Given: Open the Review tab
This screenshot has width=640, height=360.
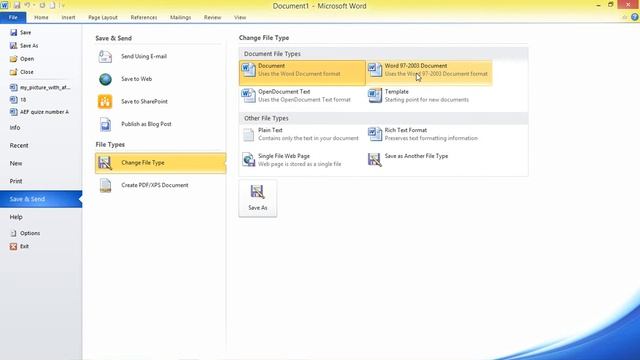Looking at the screenshot, I should 212,18.
